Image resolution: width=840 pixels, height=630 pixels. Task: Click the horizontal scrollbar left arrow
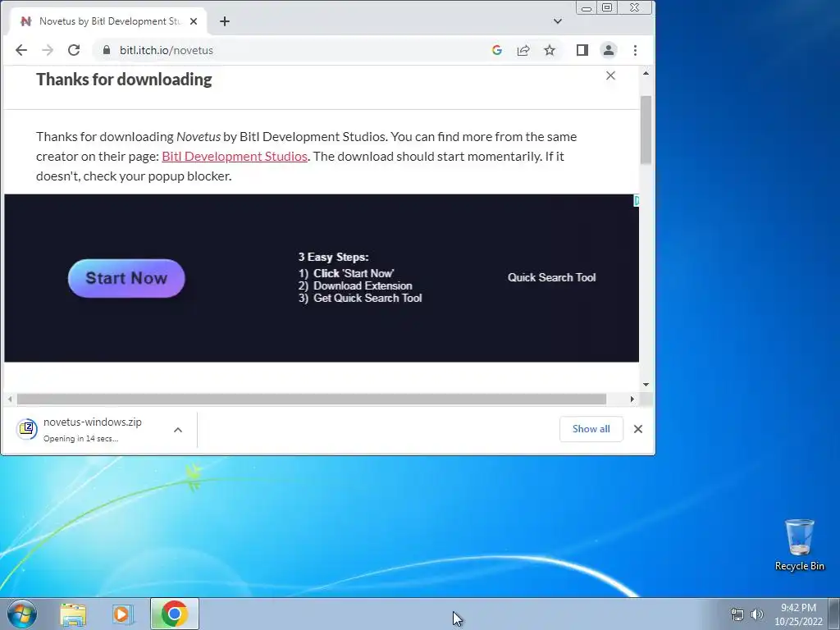[x=10, y=399]
